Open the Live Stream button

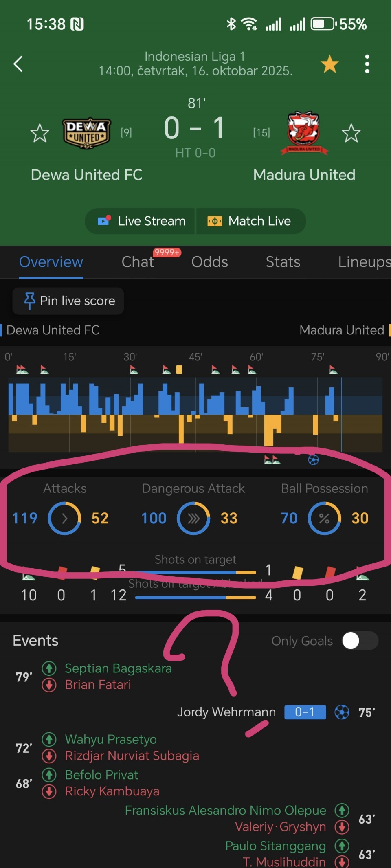(141, 221)
